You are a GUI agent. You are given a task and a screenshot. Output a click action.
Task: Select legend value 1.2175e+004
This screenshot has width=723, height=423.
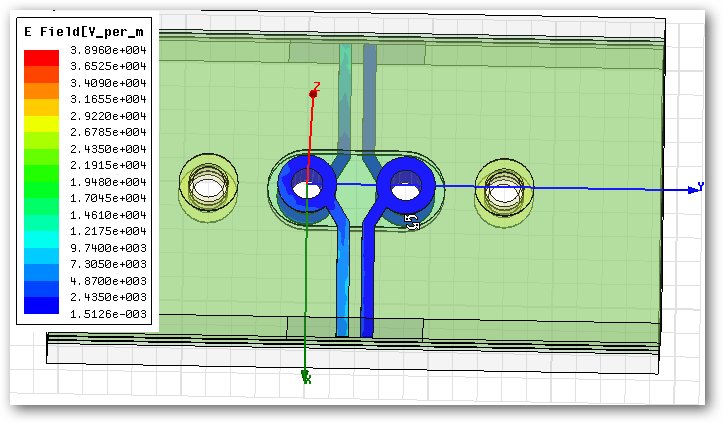(108, 231)
